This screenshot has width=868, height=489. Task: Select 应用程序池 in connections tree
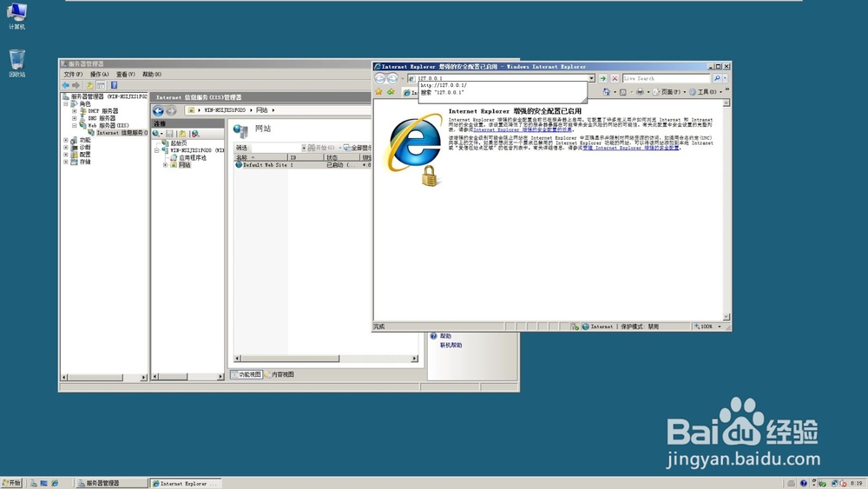click(192, 158)
